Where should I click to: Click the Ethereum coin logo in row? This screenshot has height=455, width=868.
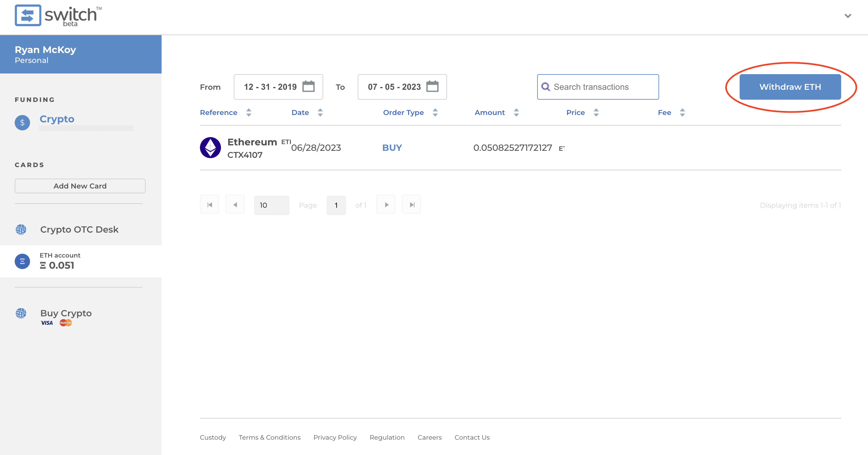210,148
